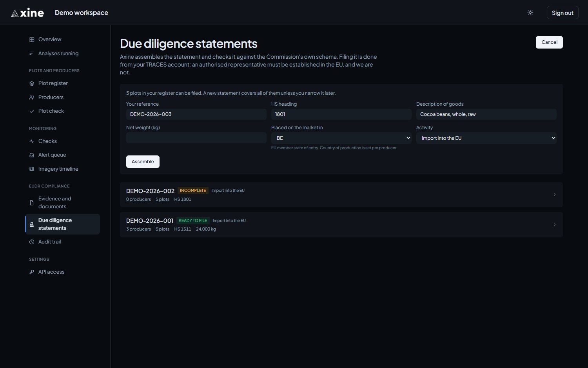Click the Your reference input field
Image resolution: width=588 pixels, height=368 pixels.
tap(196, 114)
